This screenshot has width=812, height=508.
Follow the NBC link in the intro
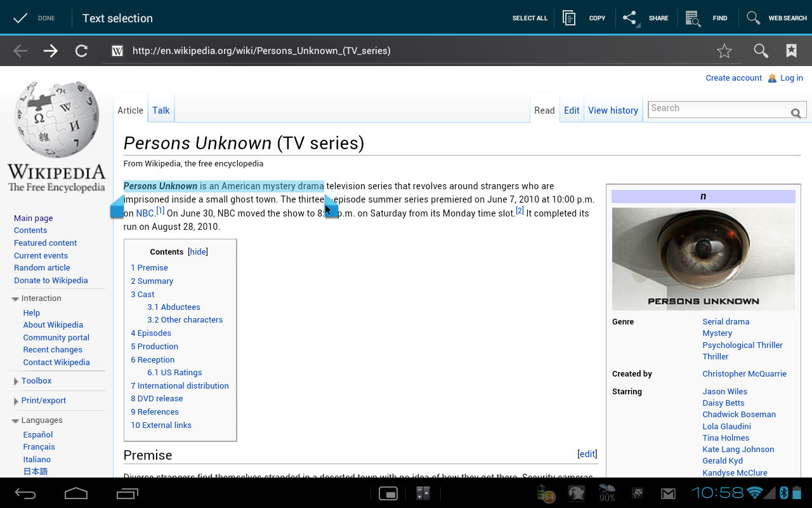pyautogui.click(x=145, y=214)
